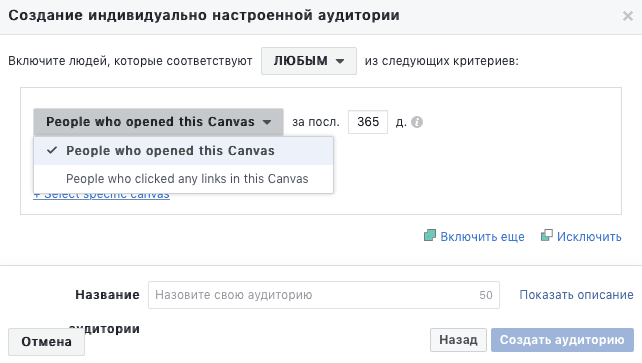The width and height of the screenshot is (642, 363).
Task: Click the info icon beside the days field
Action: pyautogui.click(x=417, y=122)
